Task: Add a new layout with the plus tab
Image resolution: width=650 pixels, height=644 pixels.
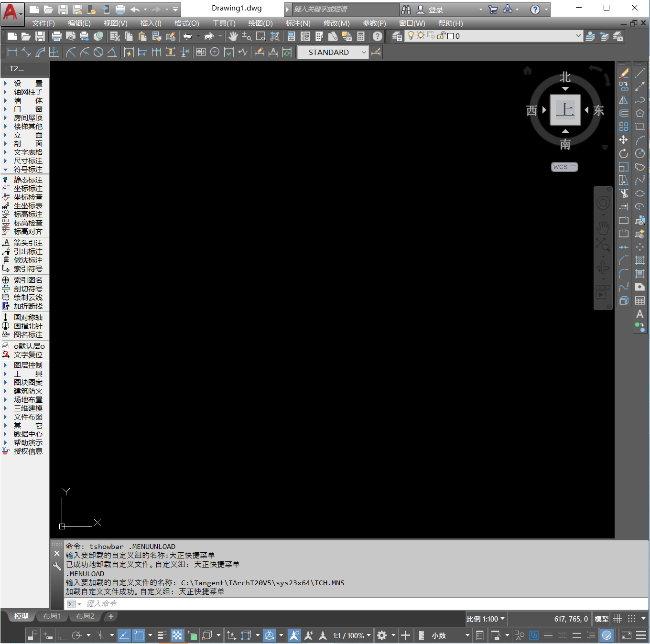Action: tap(111, 616)
